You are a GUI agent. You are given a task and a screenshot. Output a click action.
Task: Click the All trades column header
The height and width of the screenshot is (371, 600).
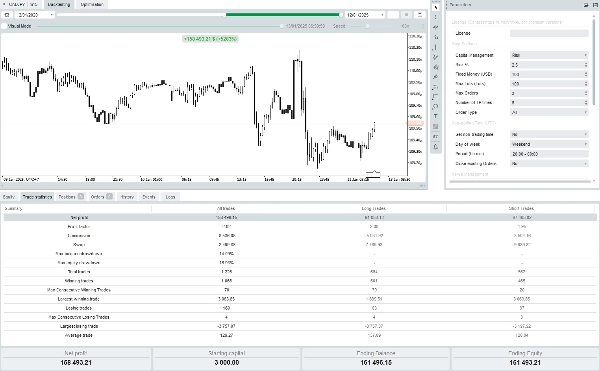226,208
